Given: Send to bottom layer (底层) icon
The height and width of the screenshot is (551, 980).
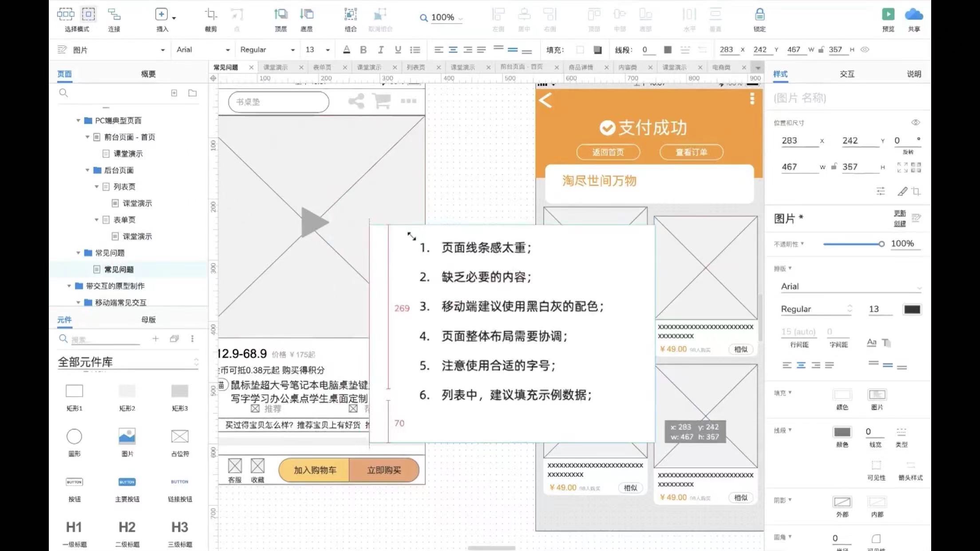Looking at the screenshot, I should click(x=306, y=14).
